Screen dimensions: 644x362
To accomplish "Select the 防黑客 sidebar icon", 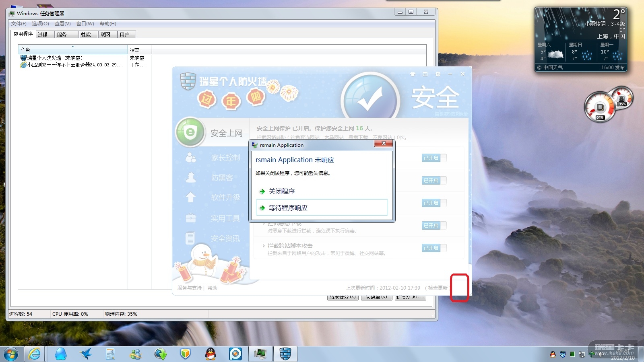I will pos(191,177).
